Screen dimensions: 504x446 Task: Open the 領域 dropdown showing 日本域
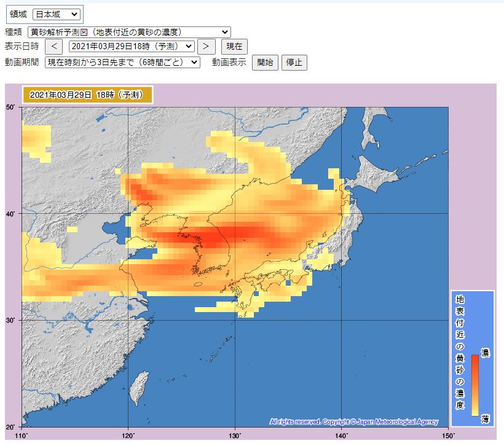pos(56,14)
